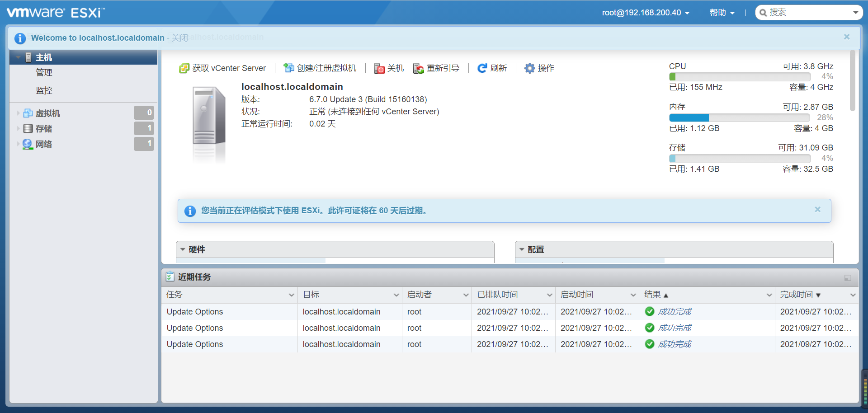
Task: Click the CPU usage bar
Action: 740,77
